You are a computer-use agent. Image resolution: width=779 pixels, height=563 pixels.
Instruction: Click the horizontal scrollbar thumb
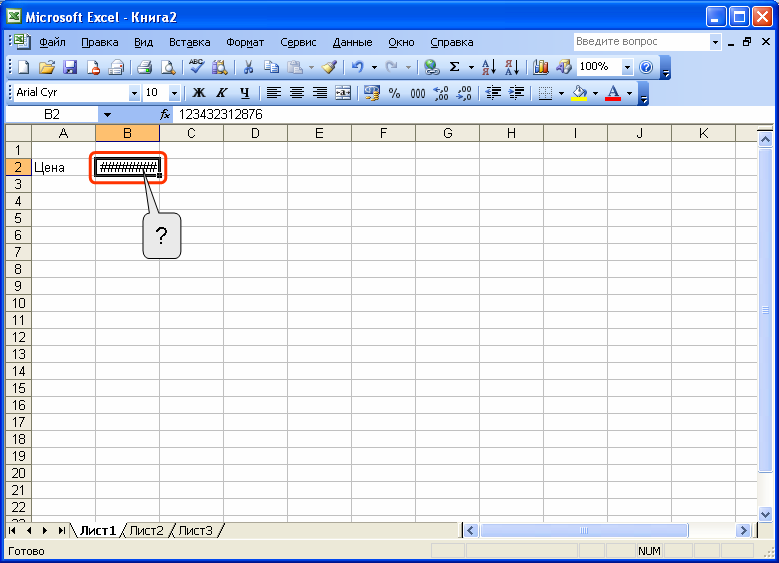click(x=584, y=531)
